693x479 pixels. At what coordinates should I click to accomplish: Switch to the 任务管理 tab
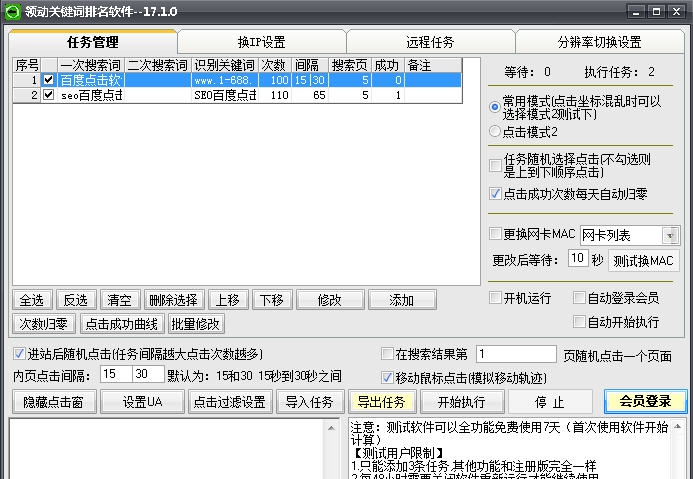point(93,42)
